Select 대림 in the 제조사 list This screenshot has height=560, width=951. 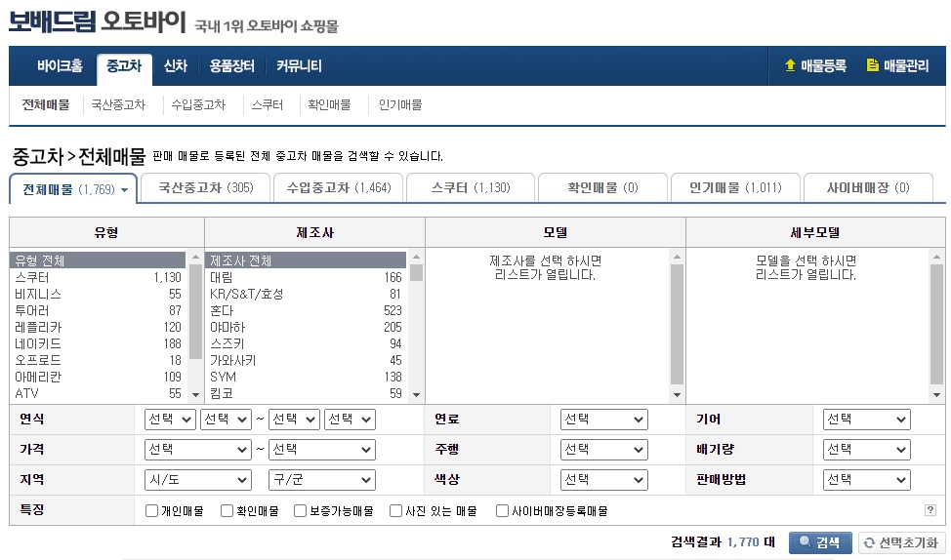pos(306,277)
